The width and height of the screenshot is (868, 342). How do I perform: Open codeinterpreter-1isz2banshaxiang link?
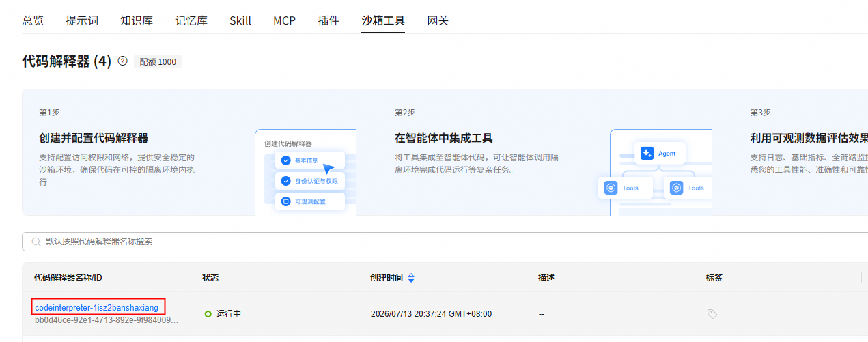click(96, 308)
